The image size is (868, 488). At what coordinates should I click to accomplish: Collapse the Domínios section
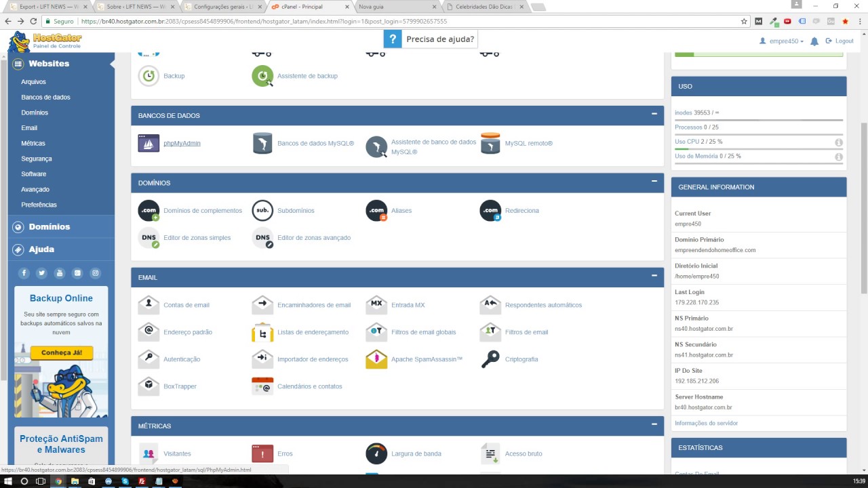654,181
